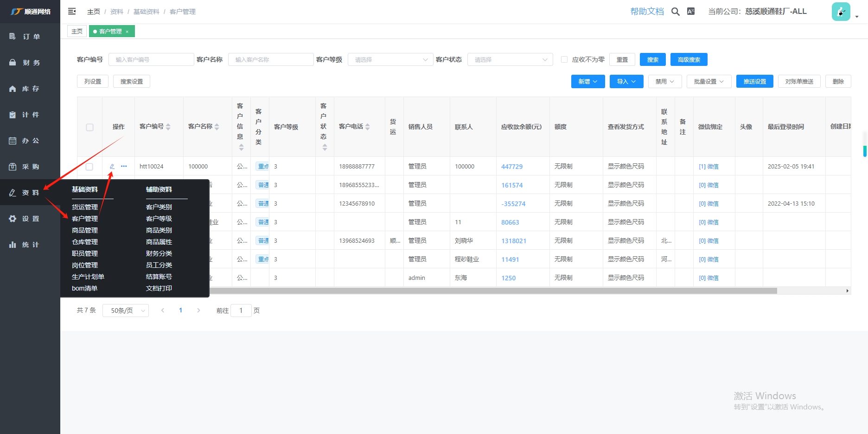Select 货运管理 in the flyout menu
Screen dimensions: 868x434
pyautogui.click(x=85, y=207)
